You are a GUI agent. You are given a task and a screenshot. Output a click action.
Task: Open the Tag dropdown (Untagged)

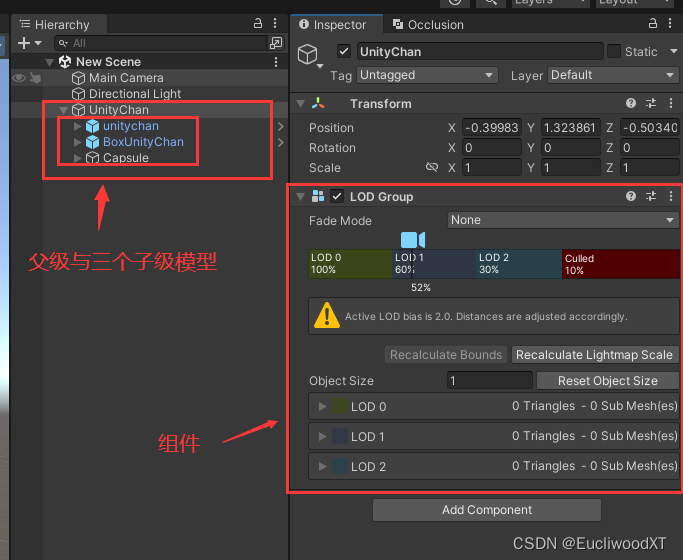(427, 75)
